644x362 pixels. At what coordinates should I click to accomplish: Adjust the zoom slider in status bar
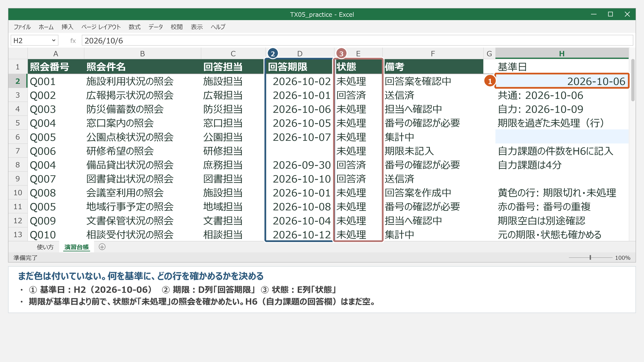[x=590, y=257]
